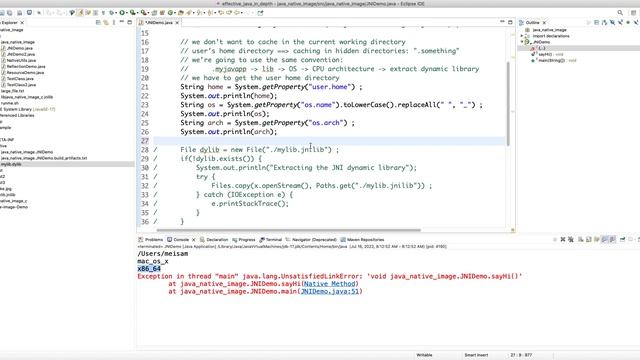Click the editor vertical scrollbar
This screenshot has width=640, height=360.
coord(508,104)
